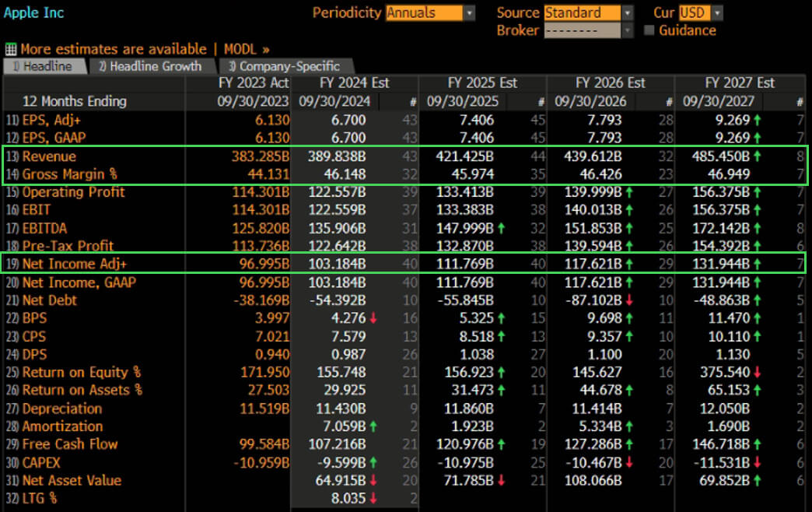Expand the Broker dropdown arrow
This screenshot has height=512, width=812.
coord(627,31)
